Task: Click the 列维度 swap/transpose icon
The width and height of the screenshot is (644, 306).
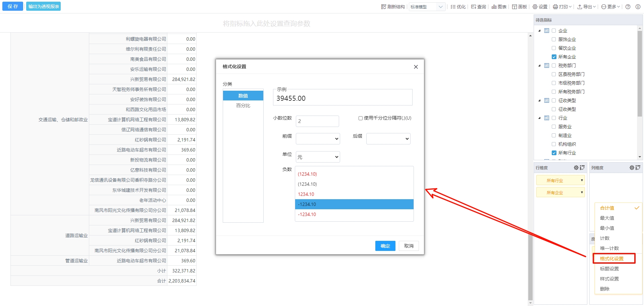Action: tap(638, 168)
